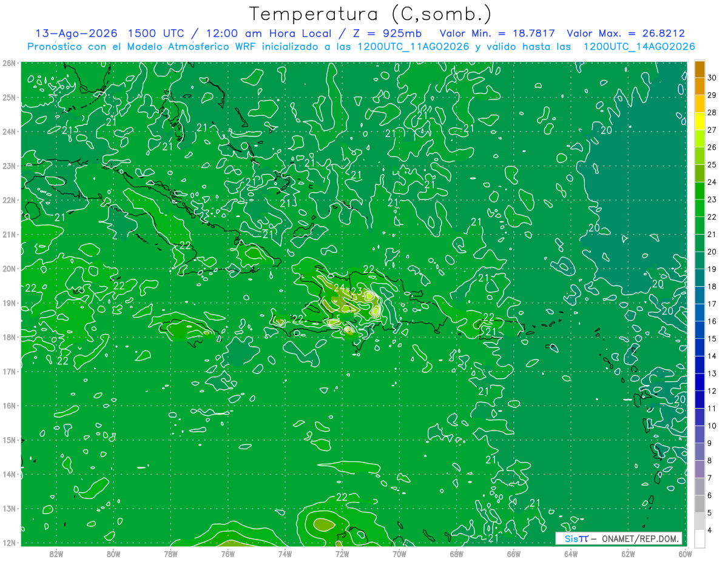Click the 27 label on the color scale
The height and width of the screenshot is (562, 728).
pos(712,130)
